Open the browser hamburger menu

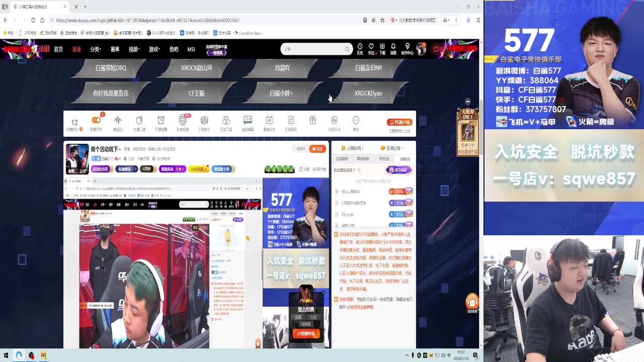[478, 20]
